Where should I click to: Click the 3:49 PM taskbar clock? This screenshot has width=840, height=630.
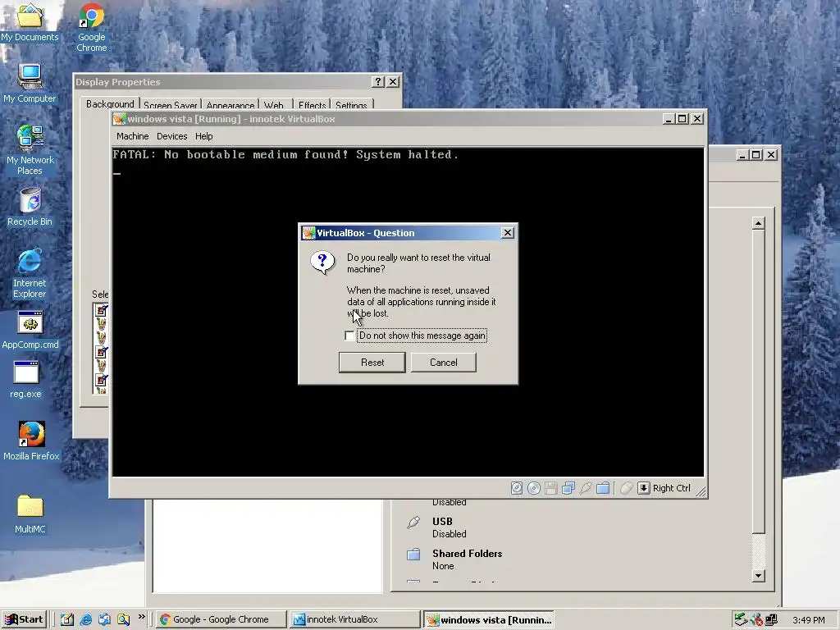click(x=808, y=620)
